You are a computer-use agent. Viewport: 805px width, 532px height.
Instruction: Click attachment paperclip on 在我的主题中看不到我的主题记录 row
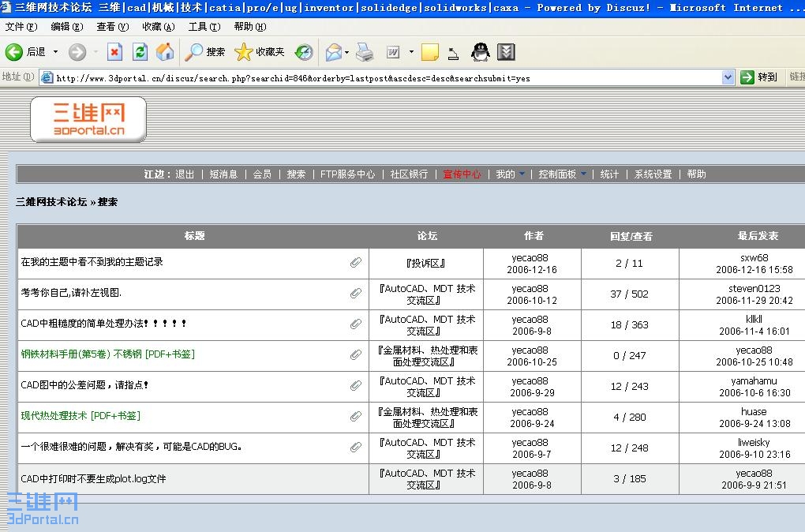356,262
